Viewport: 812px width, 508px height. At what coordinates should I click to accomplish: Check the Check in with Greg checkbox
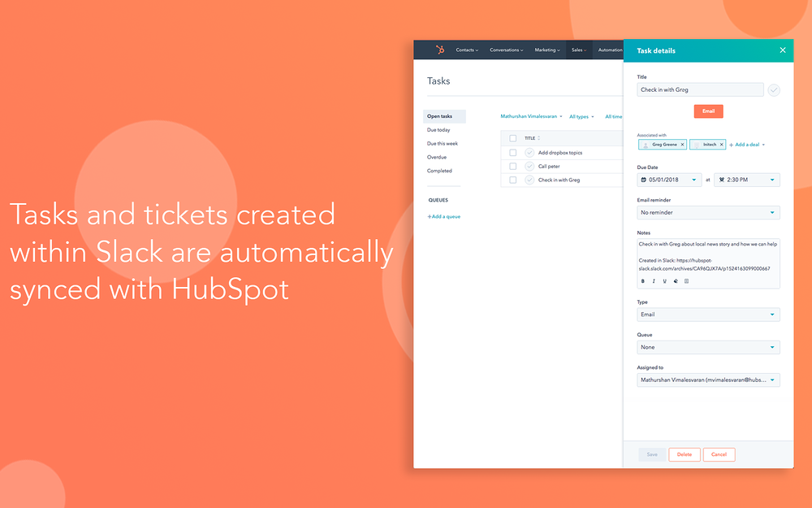point(512,180)
